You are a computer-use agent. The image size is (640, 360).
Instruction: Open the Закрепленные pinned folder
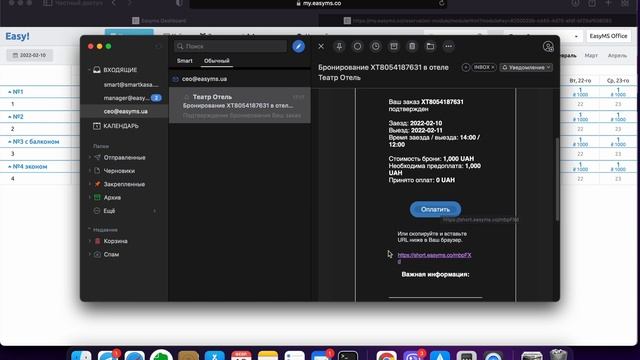124,184
